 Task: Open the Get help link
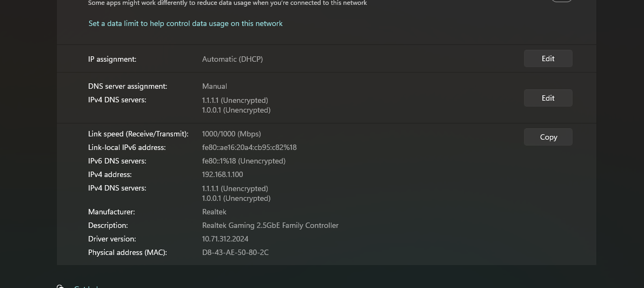click(x=85, y=286)
